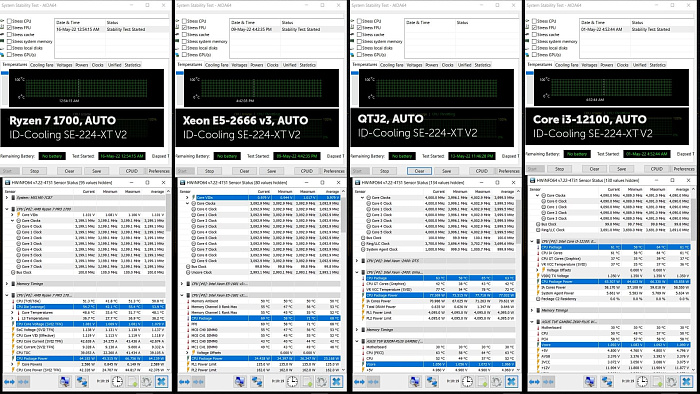Enable Stress local disks in Xeon AIDA64 window
The height and width of the screenshot is (394, 700).
click(184, 48)
